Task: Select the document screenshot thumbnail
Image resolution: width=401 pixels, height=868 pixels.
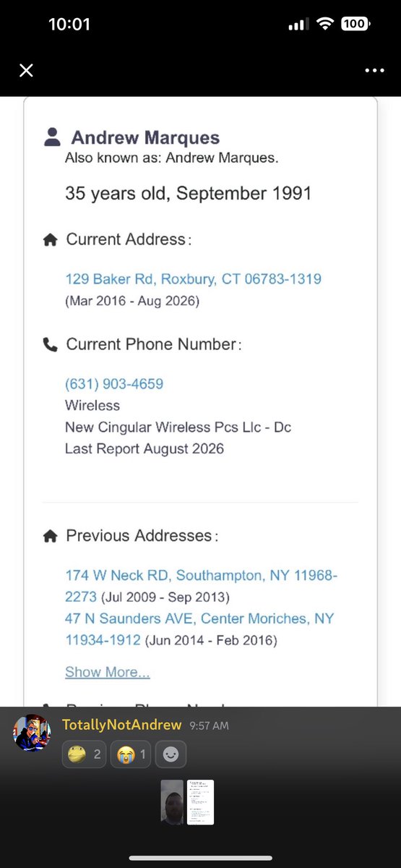Action: [201, 802]
